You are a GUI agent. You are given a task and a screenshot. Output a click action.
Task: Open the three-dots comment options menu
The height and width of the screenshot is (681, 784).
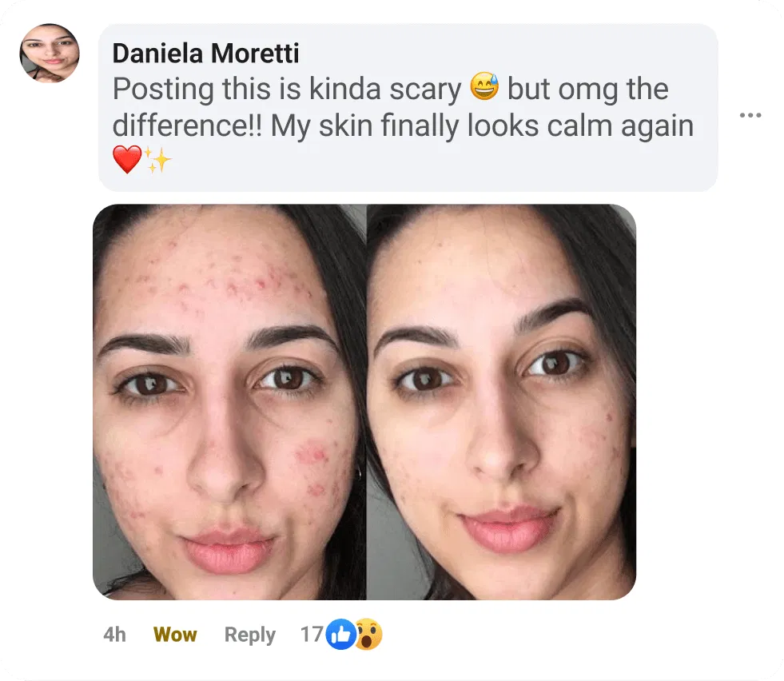pos(750,115)
